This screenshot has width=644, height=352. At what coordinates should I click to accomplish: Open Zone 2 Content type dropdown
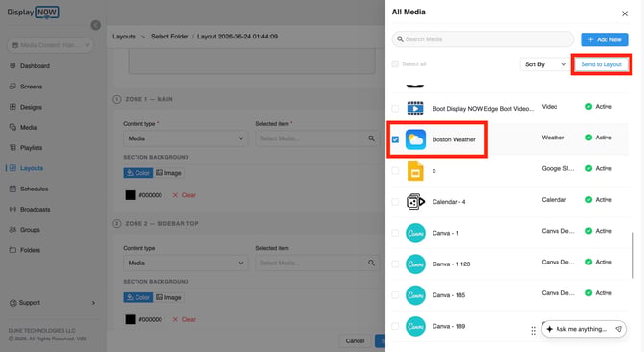[186, 263]
